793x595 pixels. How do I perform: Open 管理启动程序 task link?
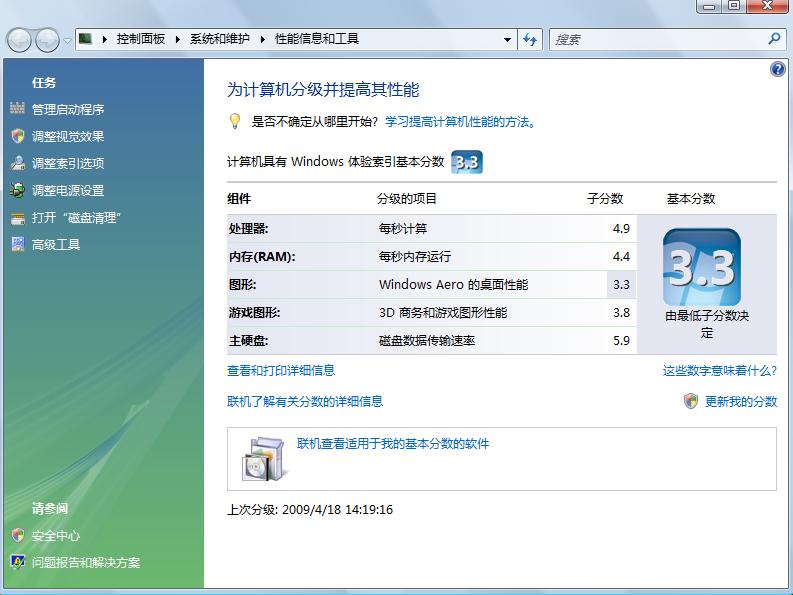68,109
